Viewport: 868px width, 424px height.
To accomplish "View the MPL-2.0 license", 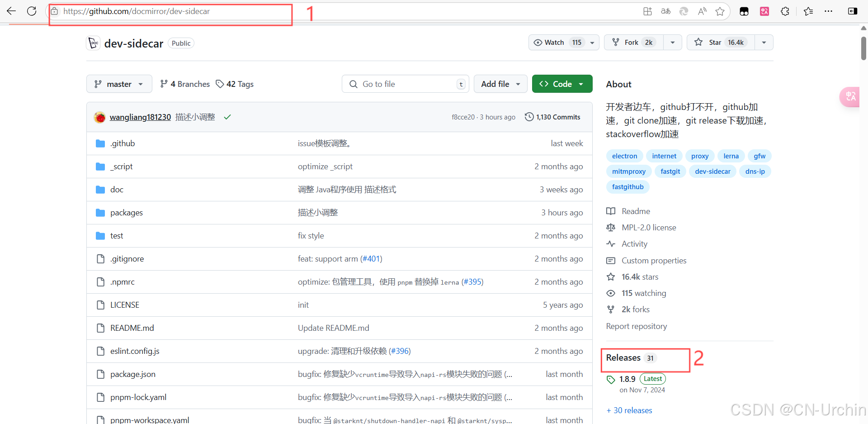I will [642, 228].
